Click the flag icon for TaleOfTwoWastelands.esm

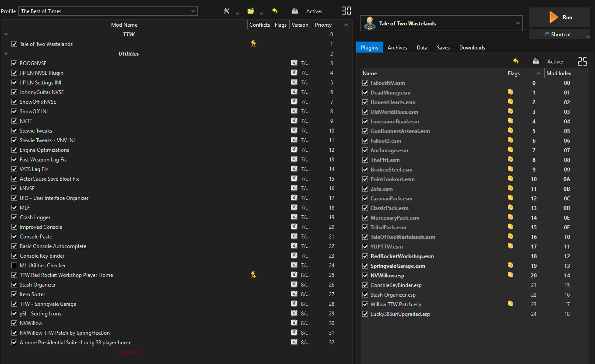click(510, 236)
